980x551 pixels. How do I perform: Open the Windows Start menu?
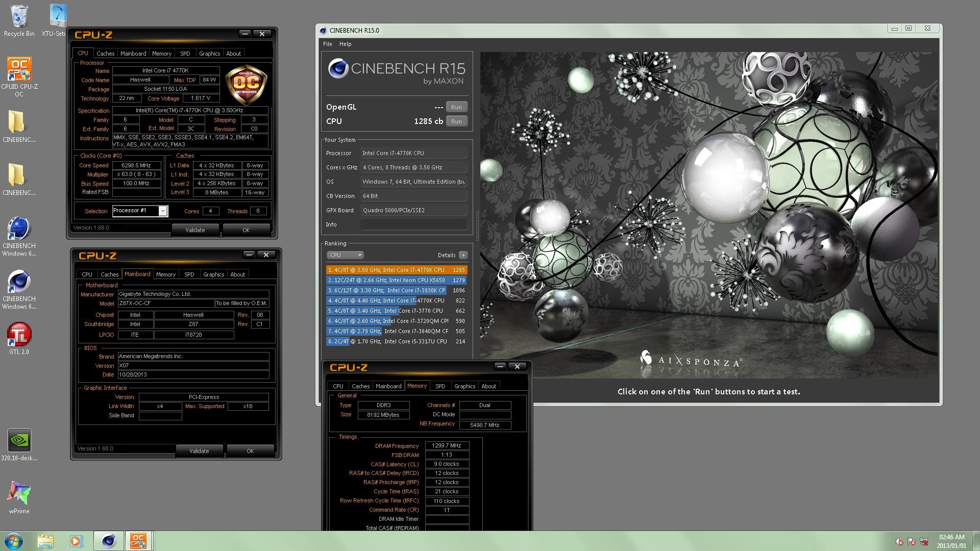(x=13, y=541)
